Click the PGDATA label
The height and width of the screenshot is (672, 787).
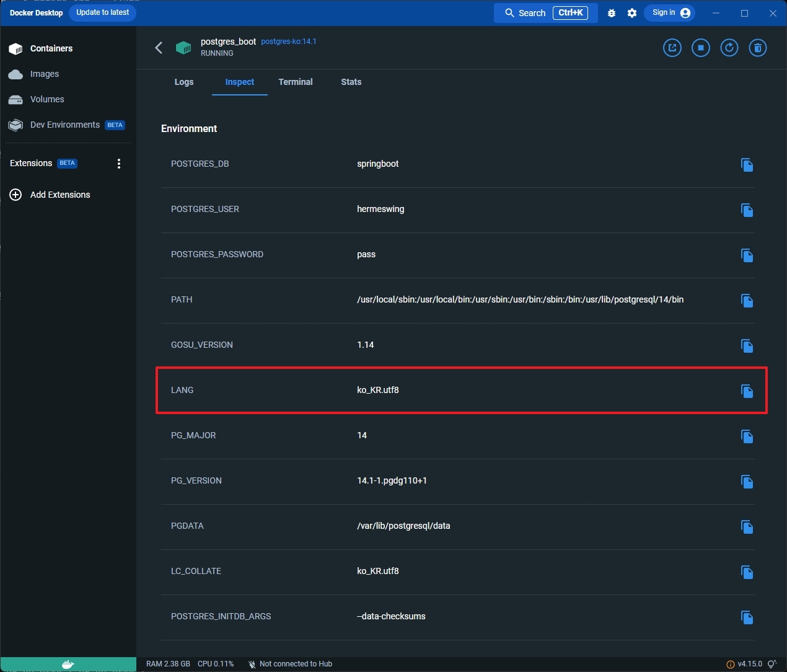(187, 526)
